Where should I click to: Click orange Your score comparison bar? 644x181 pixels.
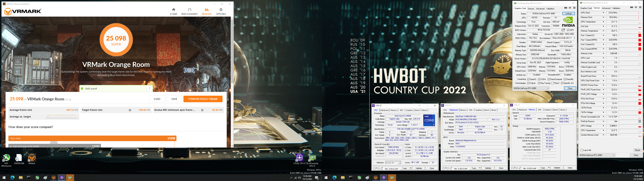click(92, 138)
